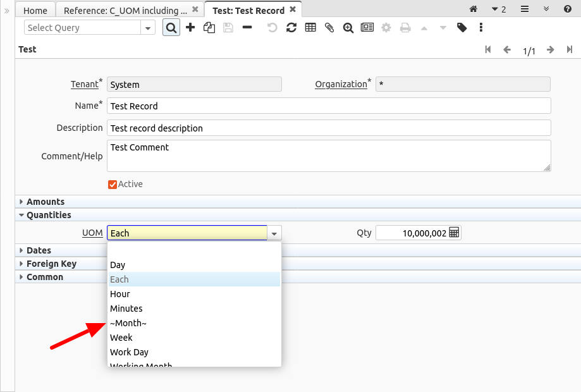Switch to the Home tab

pos(35,10)
